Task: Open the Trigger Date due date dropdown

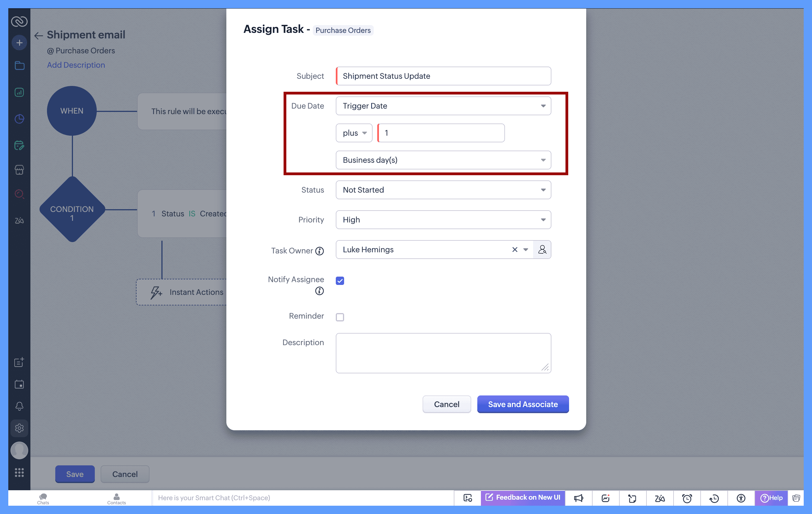Action: (443, 106)
